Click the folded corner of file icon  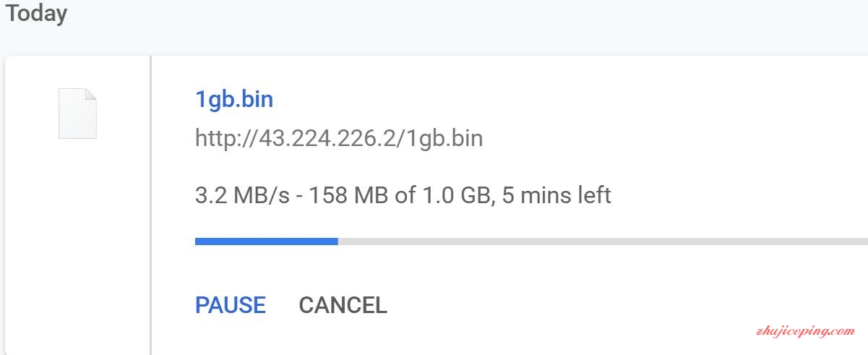pyautogui.click(x=90, y=94)
